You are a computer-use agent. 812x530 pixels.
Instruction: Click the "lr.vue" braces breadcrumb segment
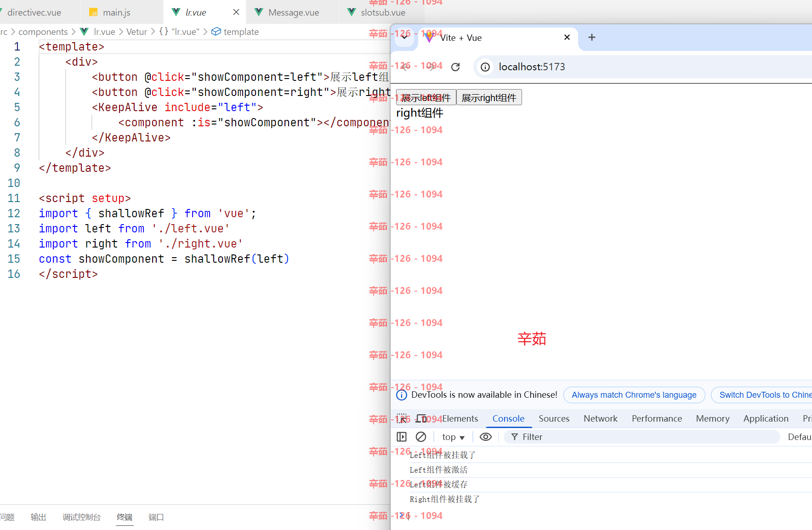click(179, 32)
